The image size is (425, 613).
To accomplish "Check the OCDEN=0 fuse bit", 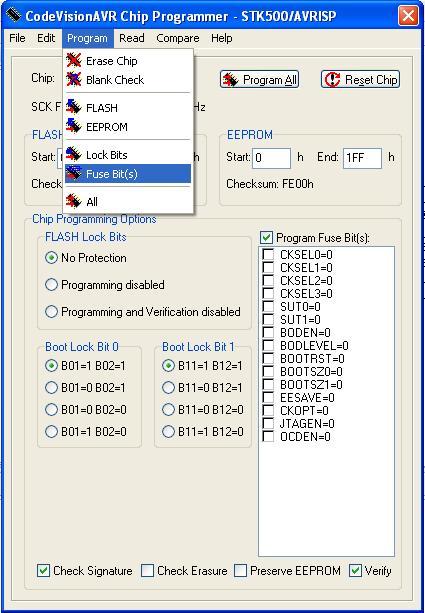I will pyautogui.click(x=268, y=436).
